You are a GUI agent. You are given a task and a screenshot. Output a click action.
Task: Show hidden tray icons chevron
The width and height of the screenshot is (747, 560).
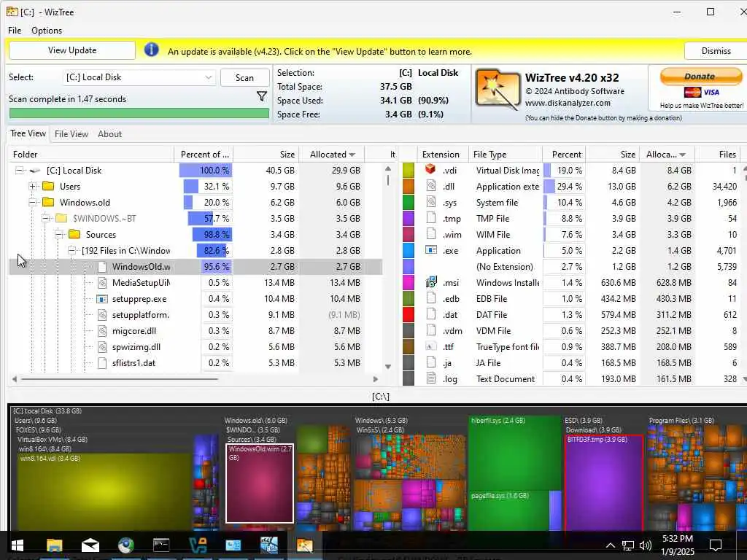point(611,545)
